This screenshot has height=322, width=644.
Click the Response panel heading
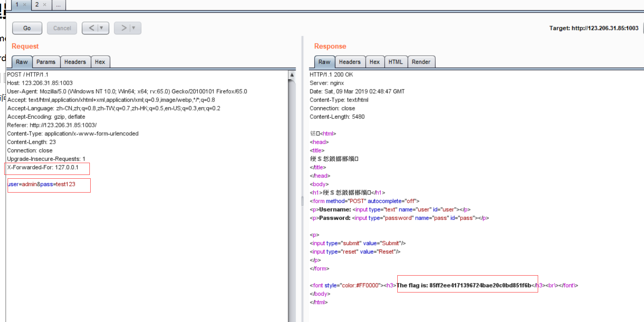click(x=330, y=46)
